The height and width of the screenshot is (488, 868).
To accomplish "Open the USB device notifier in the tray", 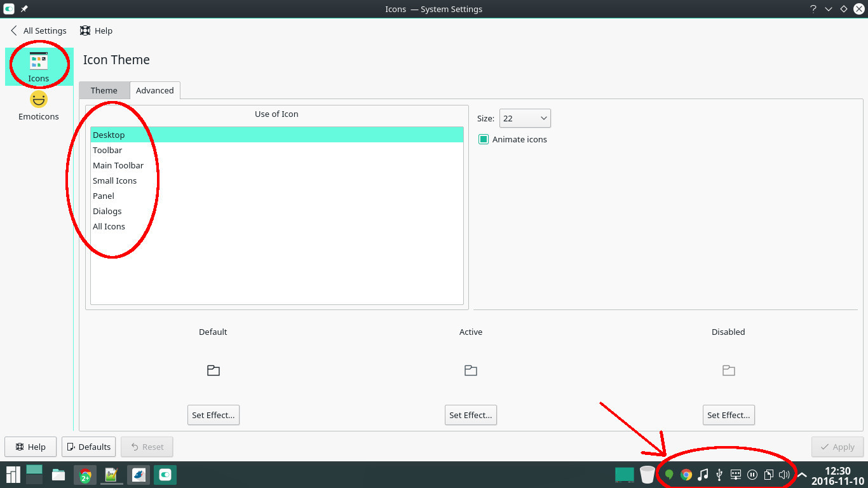I will coord(719,474).
